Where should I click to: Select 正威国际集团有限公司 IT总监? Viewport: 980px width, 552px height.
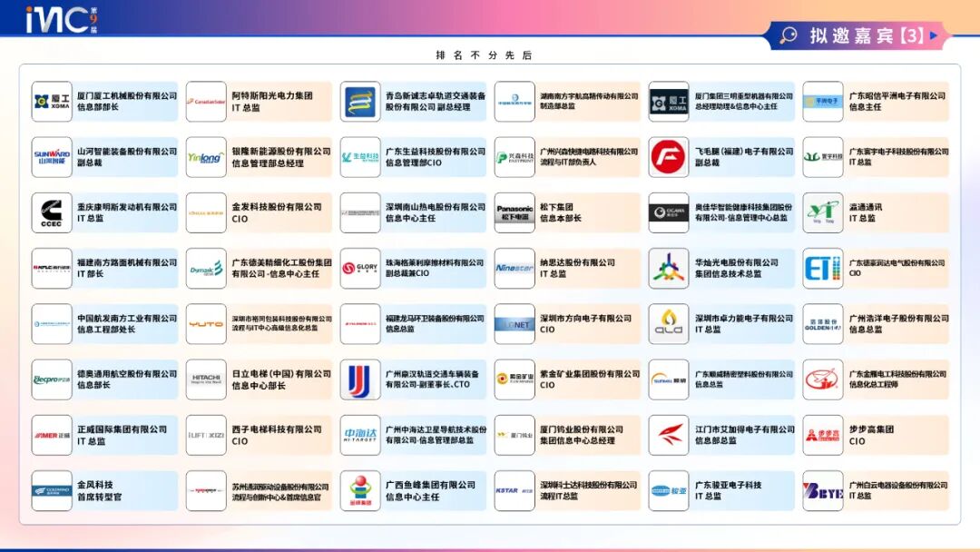click(122, 435)
